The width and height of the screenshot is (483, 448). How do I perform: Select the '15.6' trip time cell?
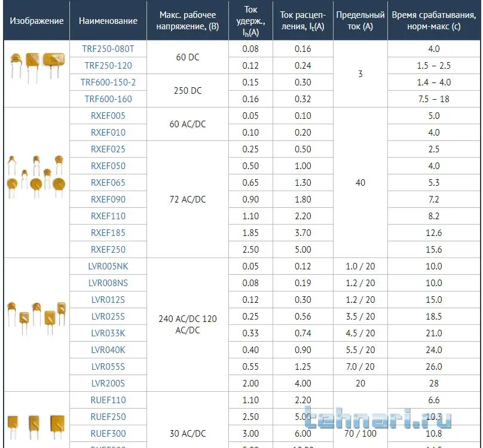[x=434, y=250]
